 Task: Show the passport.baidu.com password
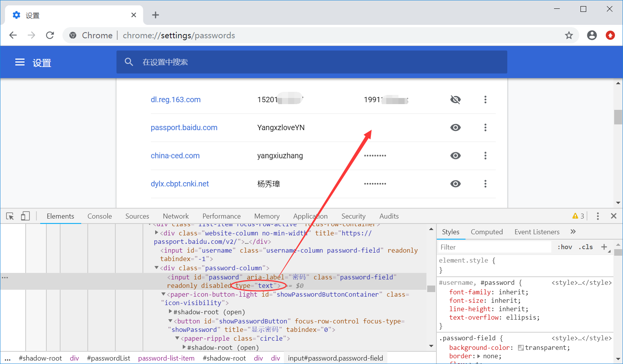click(x=456, y=127)
